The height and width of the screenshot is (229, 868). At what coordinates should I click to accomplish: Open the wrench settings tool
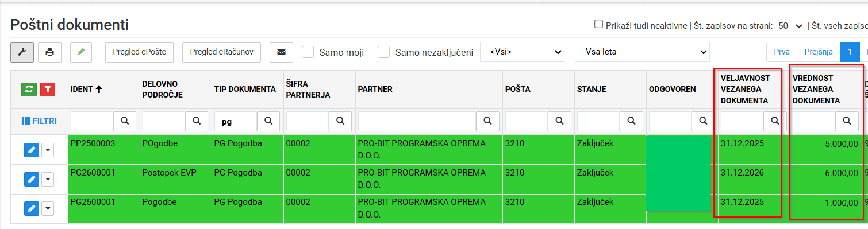(22, 52)
